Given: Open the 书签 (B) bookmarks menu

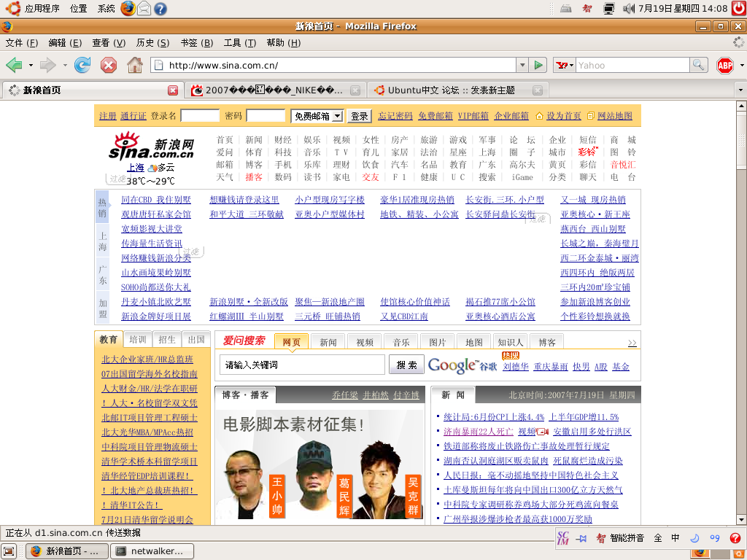Looking at the screenshot, I should coord(197,43).
